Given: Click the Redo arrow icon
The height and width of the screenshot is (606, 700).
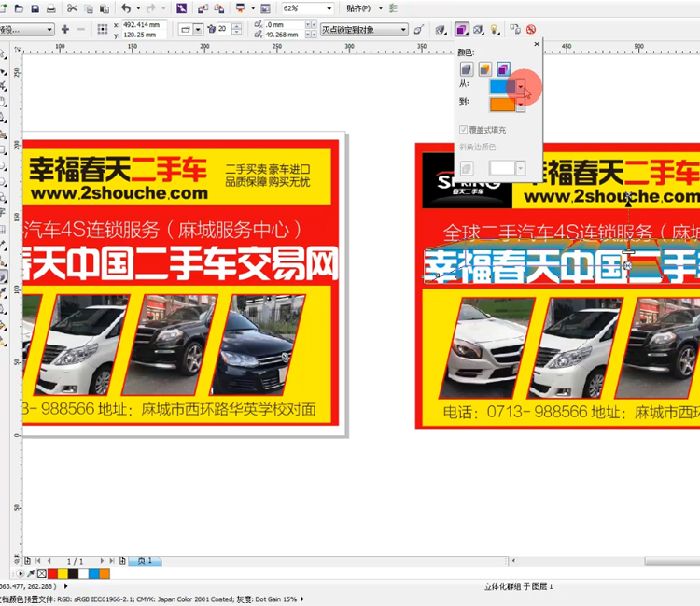Looking at the screenshot, I should pyautogui.click(x=151, y=8).
